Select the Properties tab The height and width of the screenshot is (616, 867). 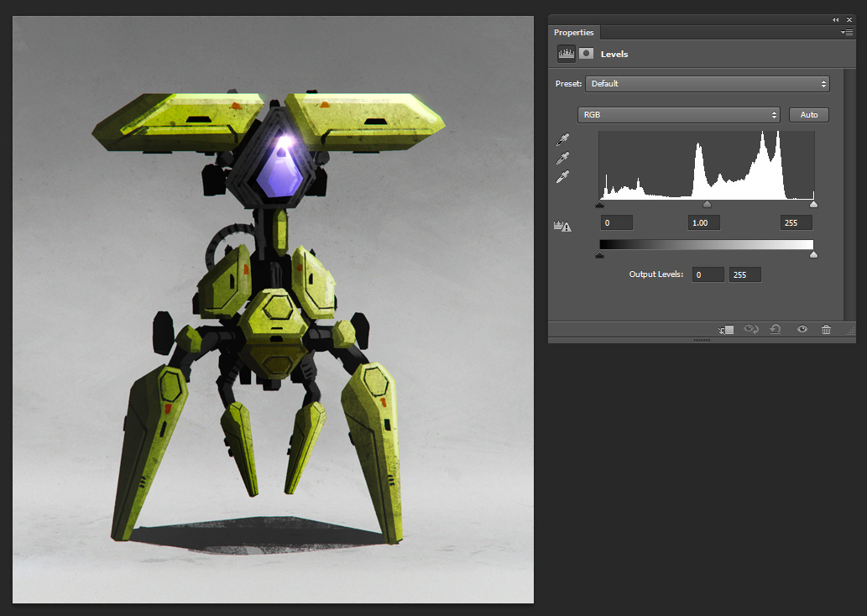574,33
